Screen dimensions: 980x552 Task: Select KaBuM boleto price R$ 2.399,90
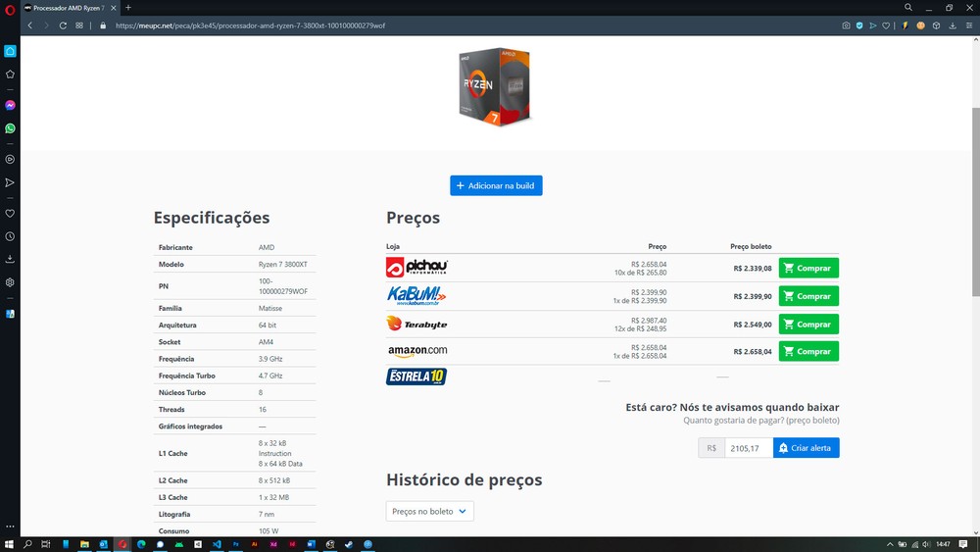(x=753, y=297)
